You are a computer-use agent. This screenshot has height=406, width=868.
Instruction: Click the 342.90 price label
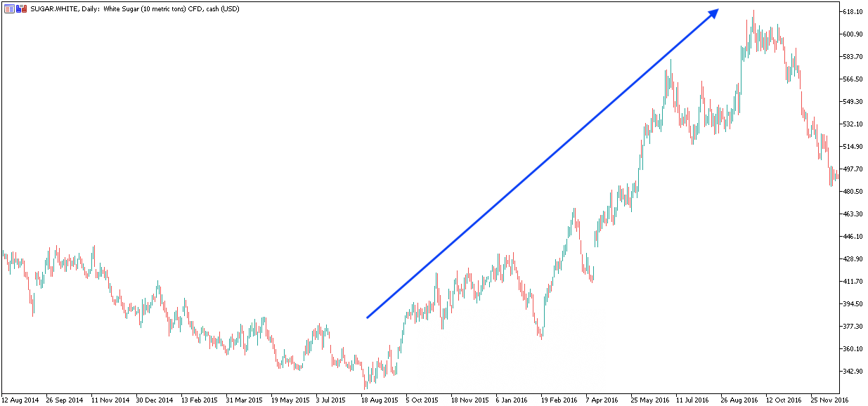click(x=853, y=372)
